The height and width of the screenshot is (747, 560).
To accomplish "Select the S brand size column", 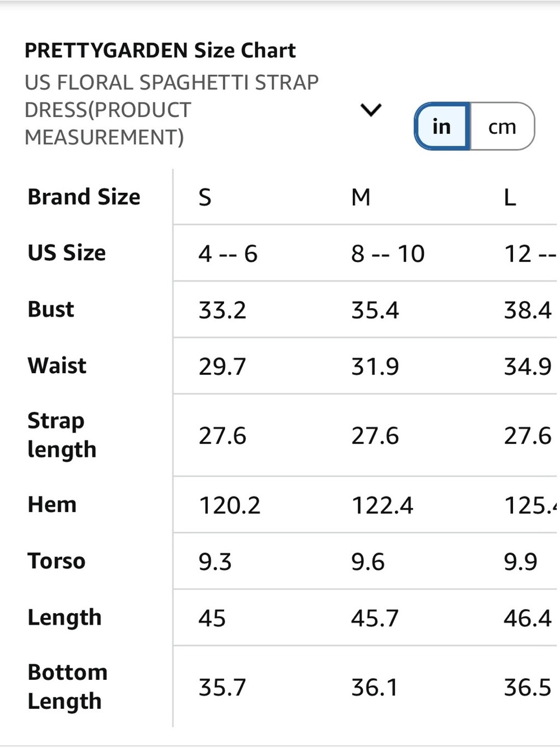I will click(x=205, y=197).
